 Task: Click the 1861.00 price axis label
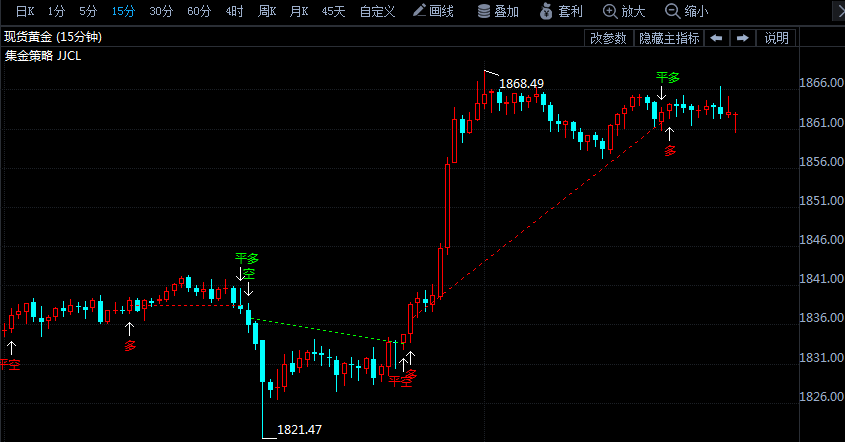[x=821, y=123]
